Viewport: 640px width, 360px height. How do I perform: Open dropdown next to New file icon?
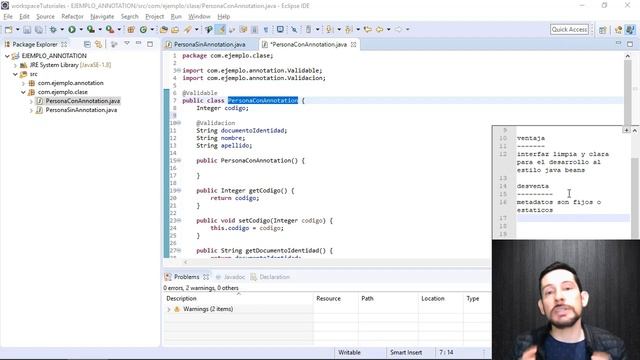click(x=18, y=29)
